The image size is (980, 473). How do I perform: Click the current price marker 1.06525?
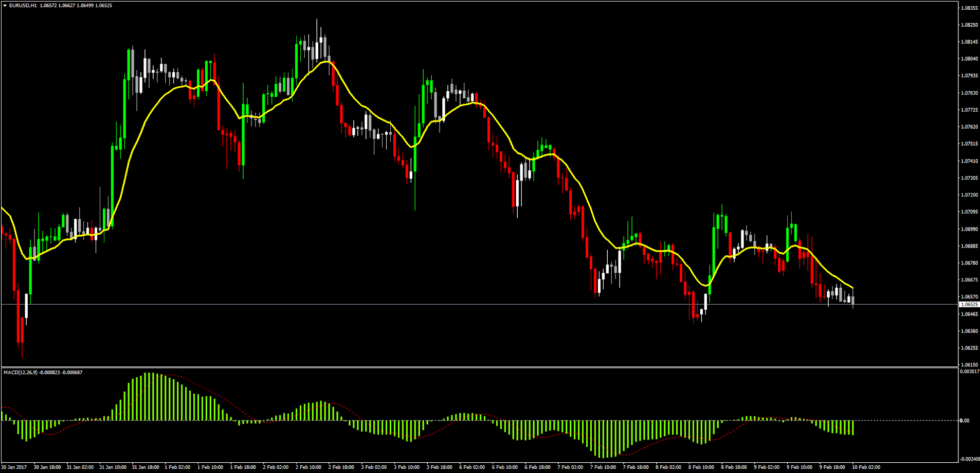969,305
